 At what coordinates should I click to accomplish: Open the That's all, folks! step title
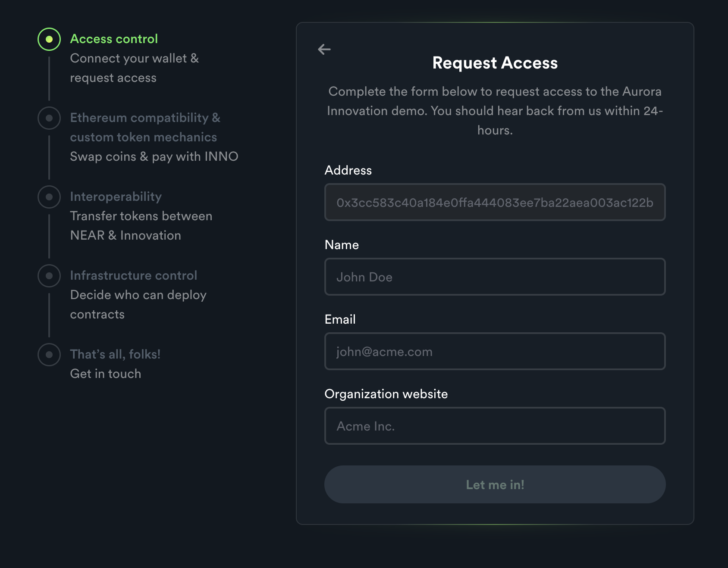point(115,354)
